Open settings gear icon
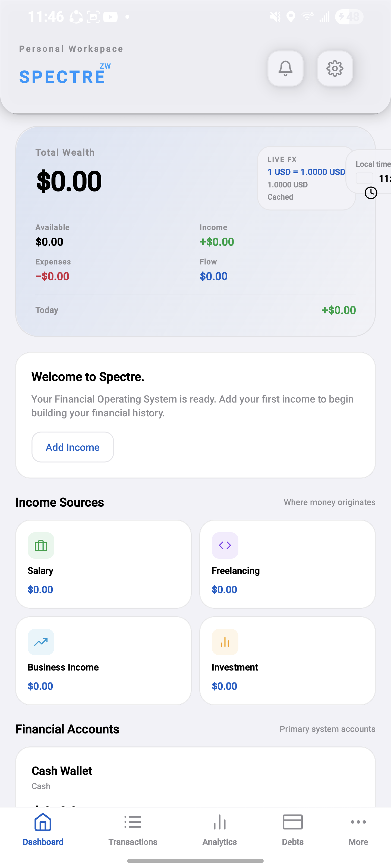This screenshot has height=868, width=391. click(335, 69)
